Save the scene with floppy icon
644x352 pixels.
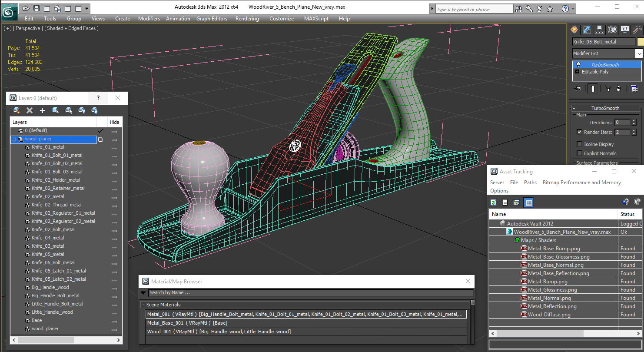pos(37,8)
